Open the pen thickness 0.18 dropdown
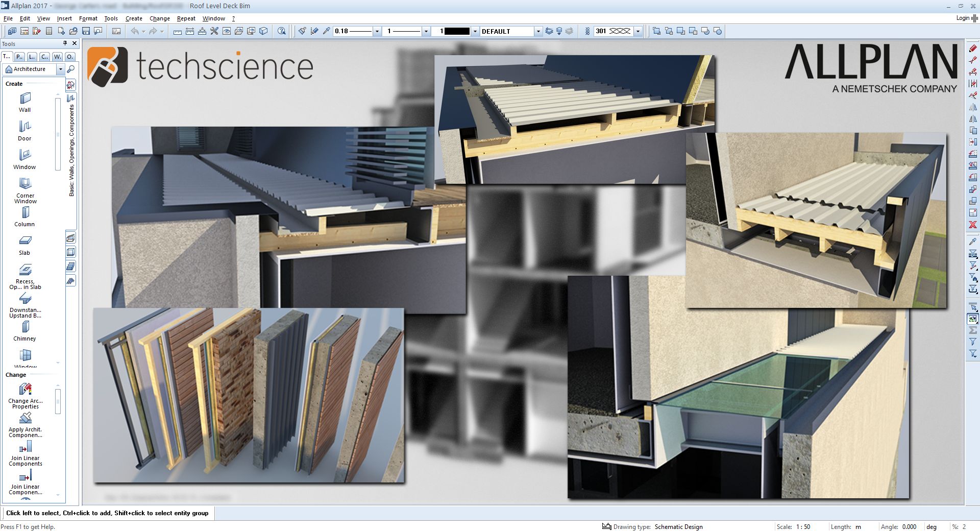 (x=376, y=31)
